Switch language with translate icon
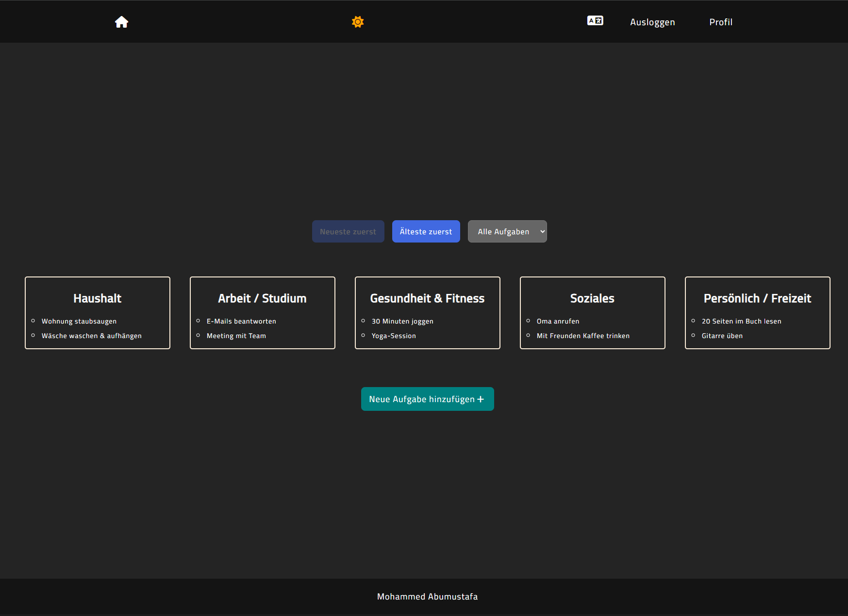Viewport: 848px width, 616px height. [595, 21]
